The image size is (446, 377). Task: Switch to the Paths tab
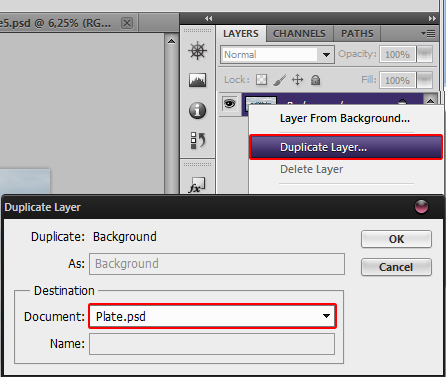coord(357,33)
